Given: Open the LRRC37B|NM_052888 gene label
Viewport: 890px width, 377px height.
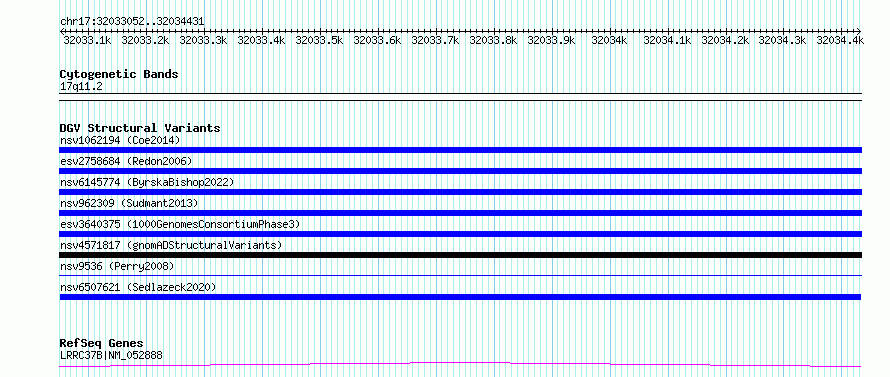Looking at the screenshot, I should tap(111, 356).
